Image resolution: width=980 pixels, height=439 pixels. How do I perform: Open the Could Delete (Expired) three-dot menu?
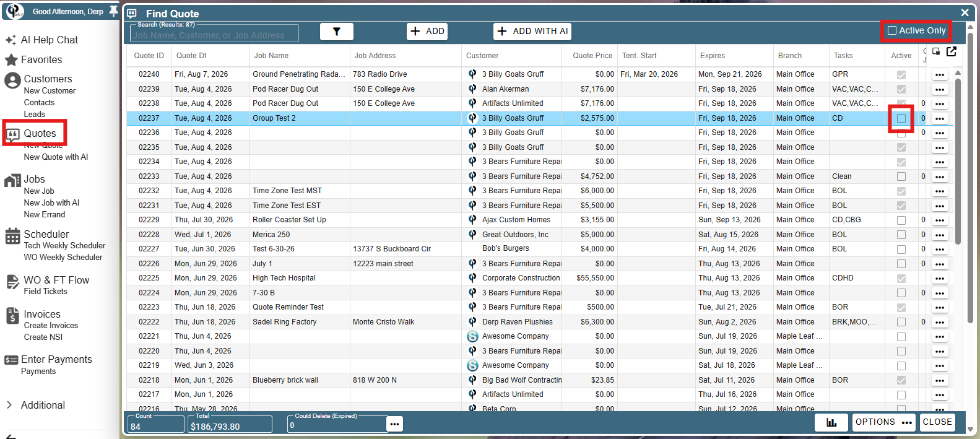[395, 424]
